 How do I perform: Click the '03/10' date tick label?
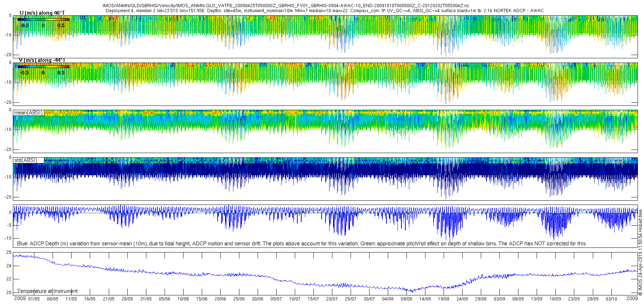(x=611, y=299)
